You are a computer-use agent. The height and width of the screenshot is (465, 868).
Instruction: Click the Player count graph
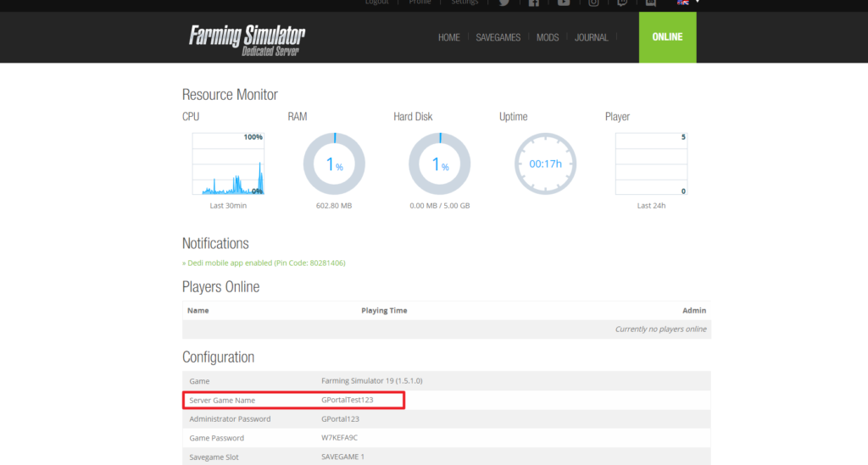pyautogui.click(x=651, y=163)
